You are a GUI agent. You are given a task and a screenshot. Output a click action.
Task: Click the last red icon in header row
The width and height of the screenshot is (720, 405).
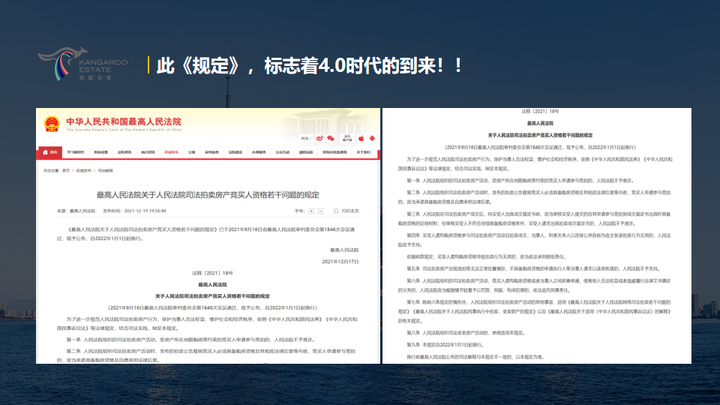coord(372,138)
